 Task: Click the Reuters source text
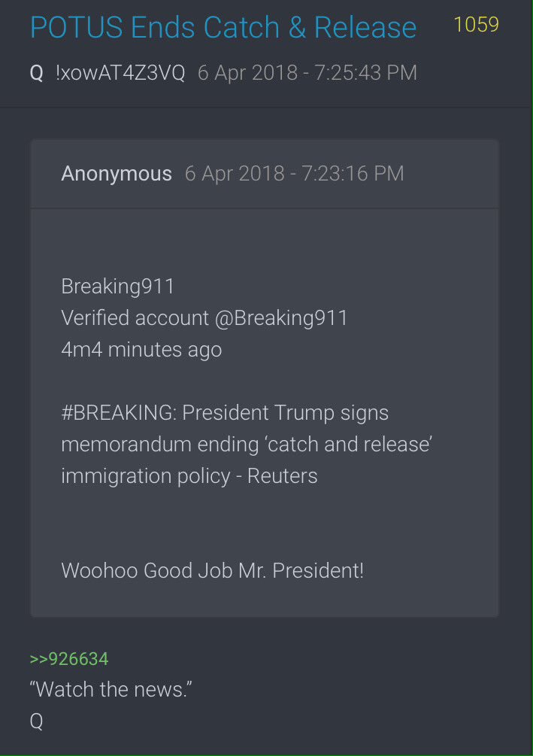point(283,476)
